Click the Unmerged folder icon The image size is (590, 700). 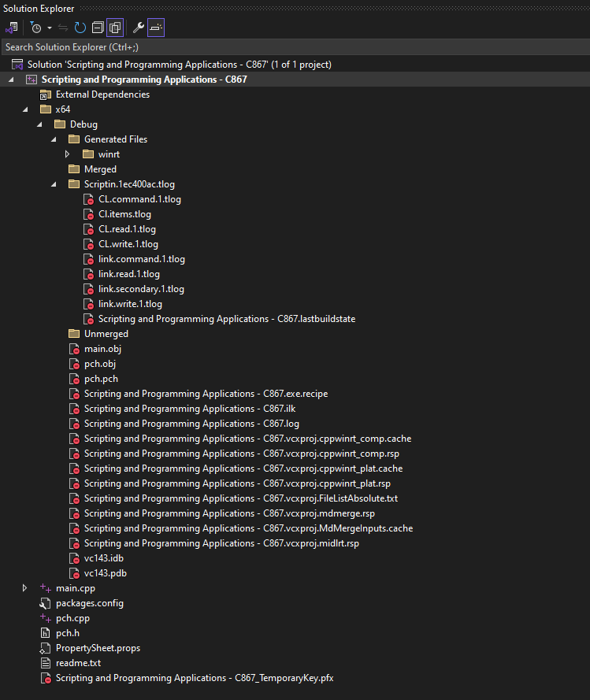click(x=74, y=334)
